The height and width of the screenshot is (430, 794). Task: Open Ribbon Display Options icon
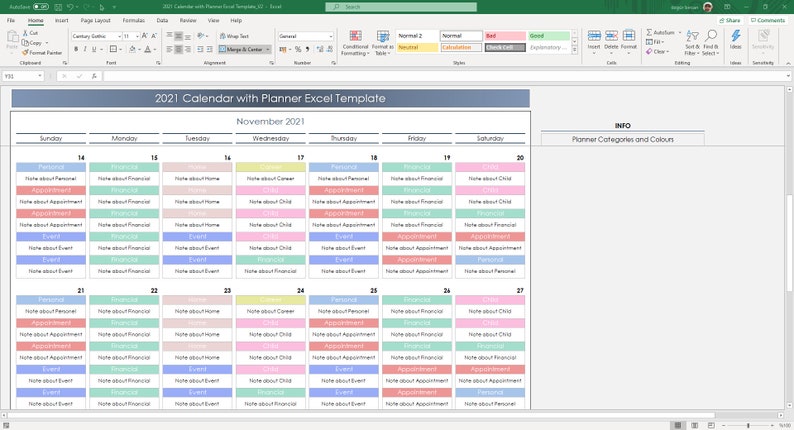(727, 7)
